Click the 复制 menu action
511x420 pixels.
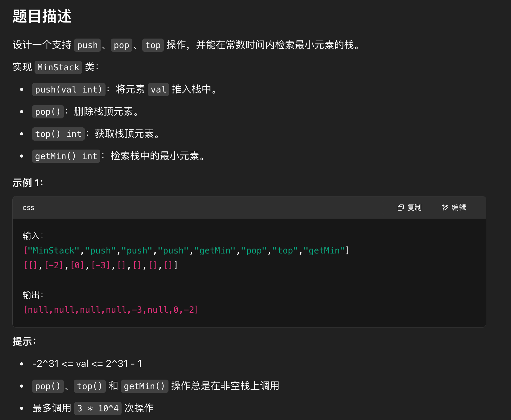[415, 208]
